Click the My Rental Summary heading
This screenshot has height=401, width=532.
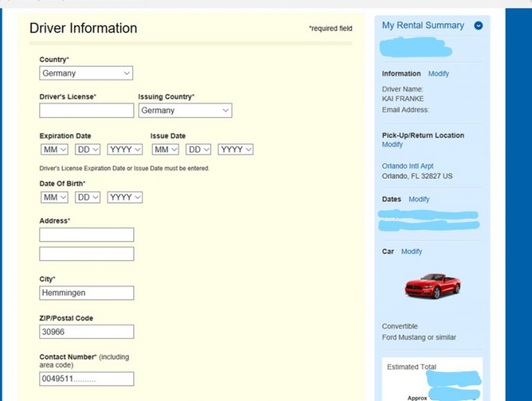(x=423, y=26)
